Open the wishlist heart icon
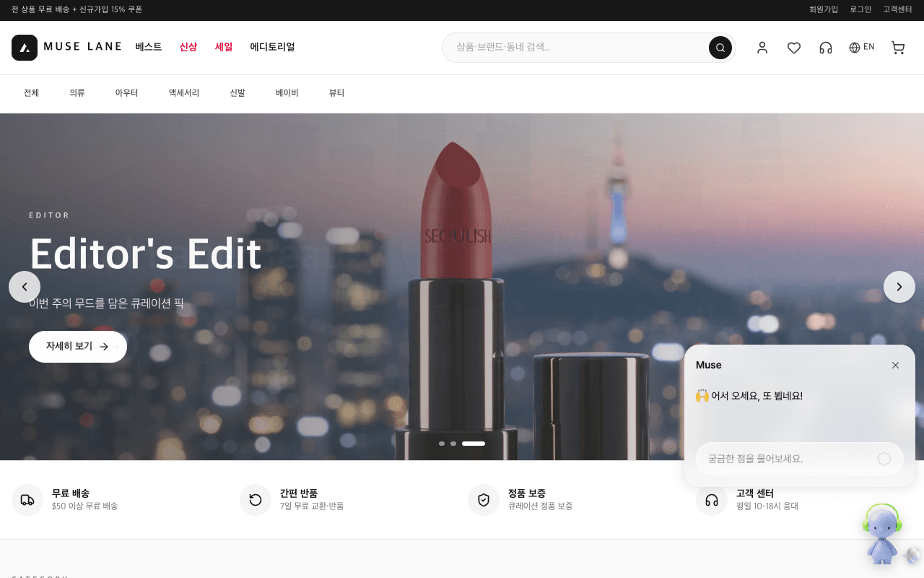 coord(794,48)
